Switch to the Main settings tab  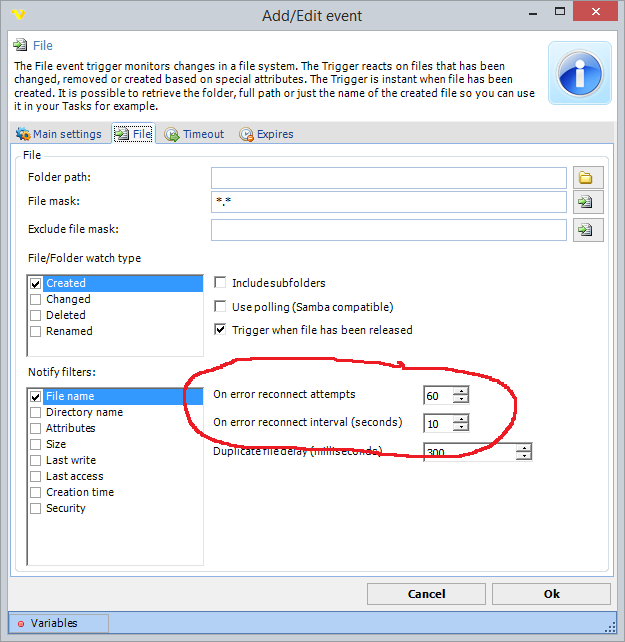pos(59,134)
